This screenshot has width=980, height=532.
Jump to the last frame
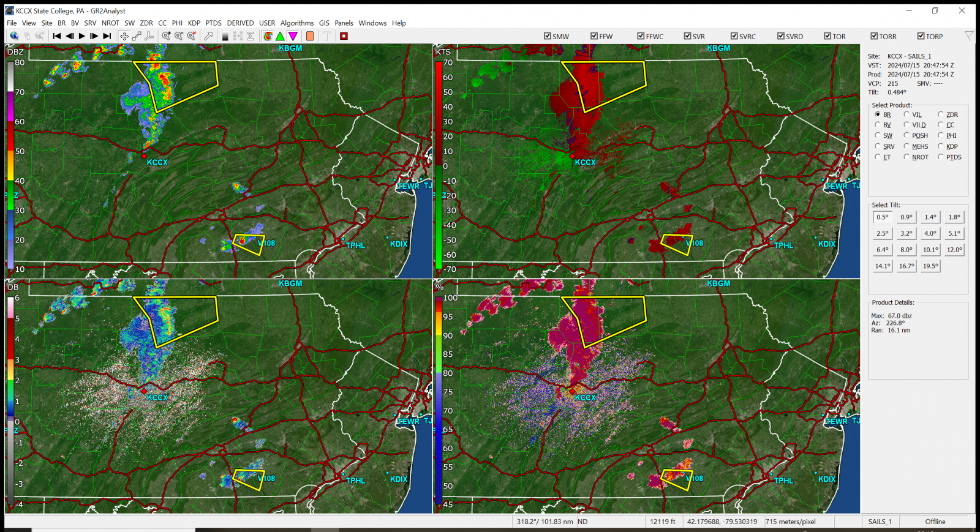click(x=107, y=36)
